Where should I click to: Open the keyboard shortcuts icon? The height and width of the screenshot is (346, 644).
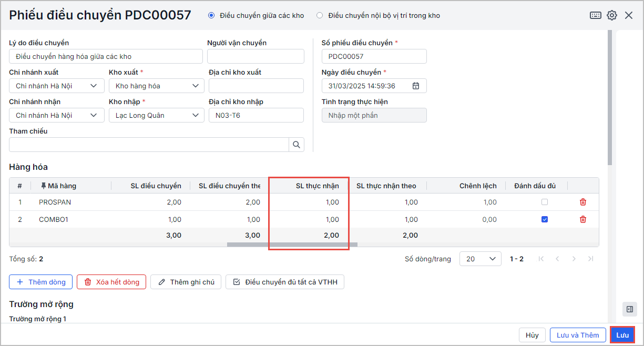point(595,15)
